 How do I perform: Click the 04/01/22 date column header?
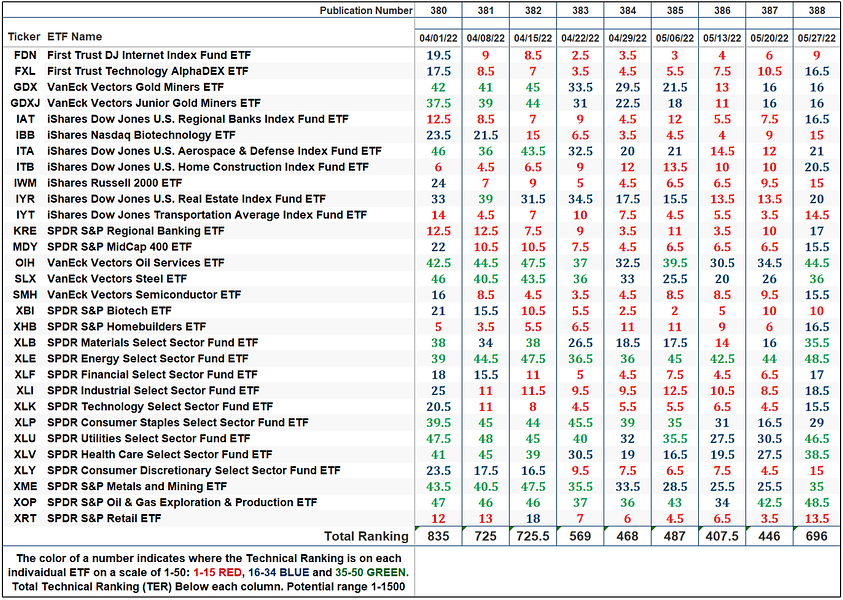coord(438,39)
